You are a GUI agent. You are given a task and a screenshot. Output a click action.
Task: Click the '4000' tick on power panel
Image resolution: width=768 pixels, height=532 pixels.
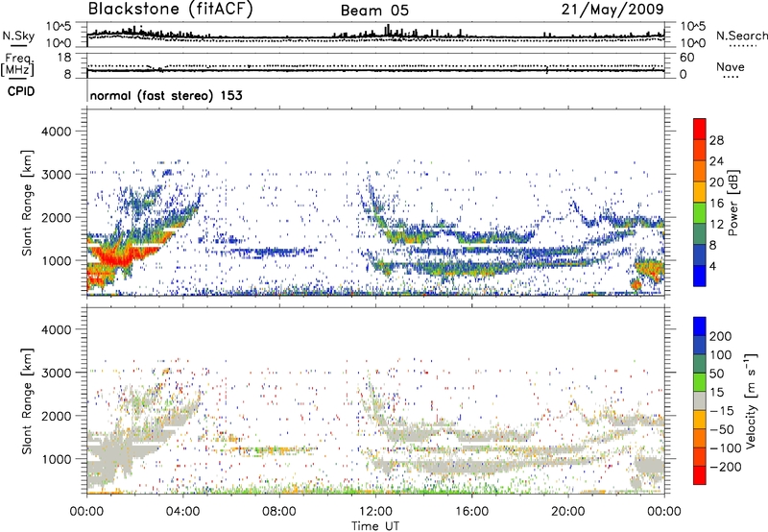[56, 132]
